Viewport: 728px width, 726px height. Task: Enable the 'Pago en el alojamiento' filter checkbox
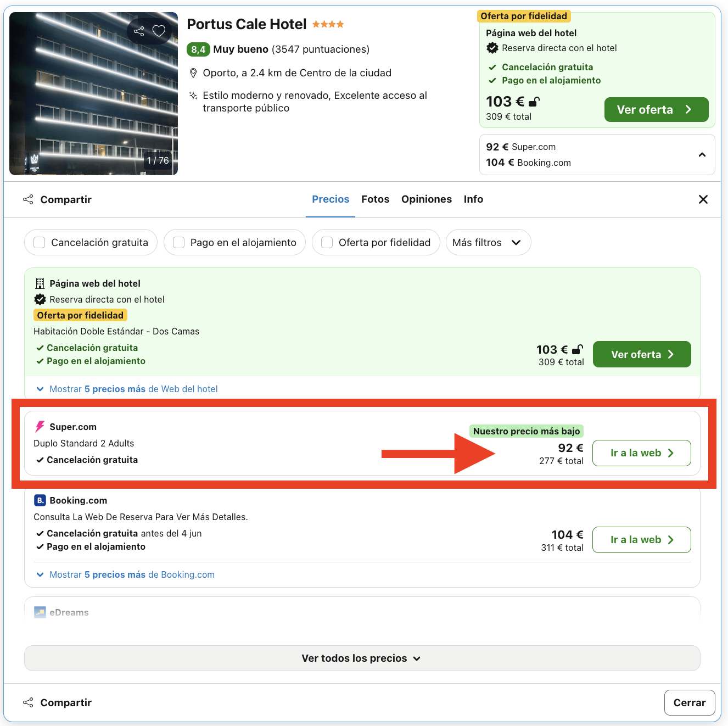178,242
